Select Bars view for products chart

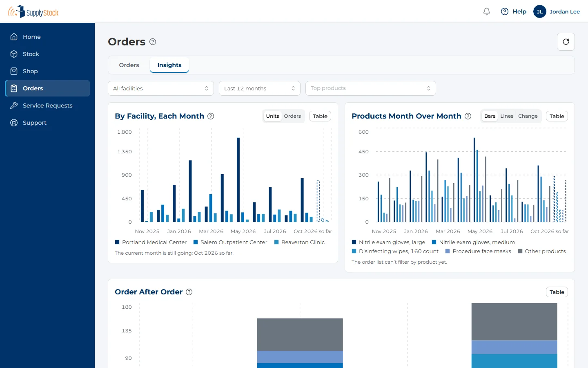pyautogui.click(x=490, y=116)
